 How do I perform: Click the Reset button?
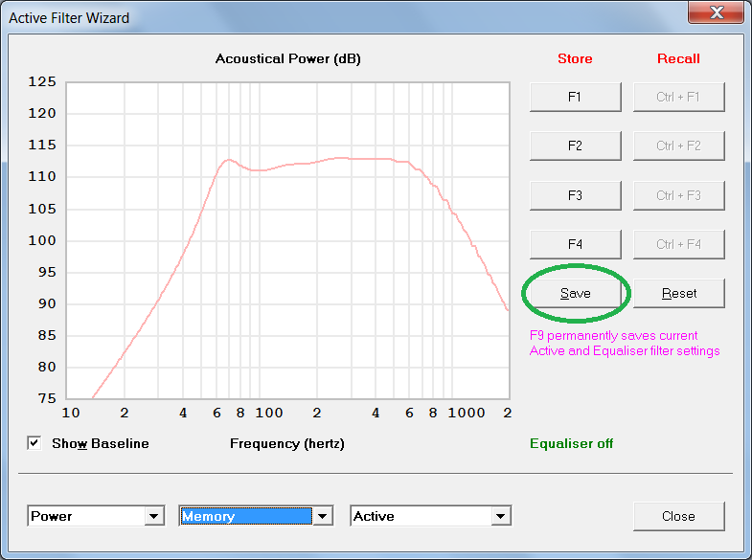point(678,293)
